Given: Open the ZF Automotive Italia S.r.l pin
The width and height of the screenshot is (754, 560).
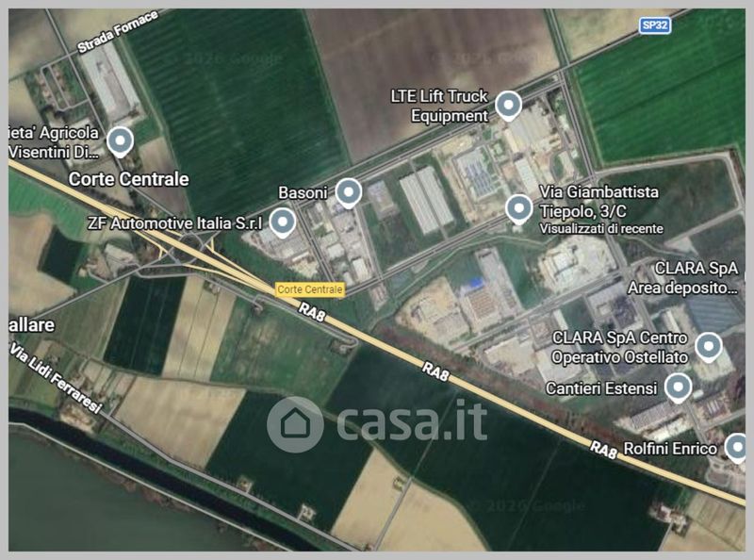Looking at the screenshot, I should pyautogui.click(x=282, y=223).
